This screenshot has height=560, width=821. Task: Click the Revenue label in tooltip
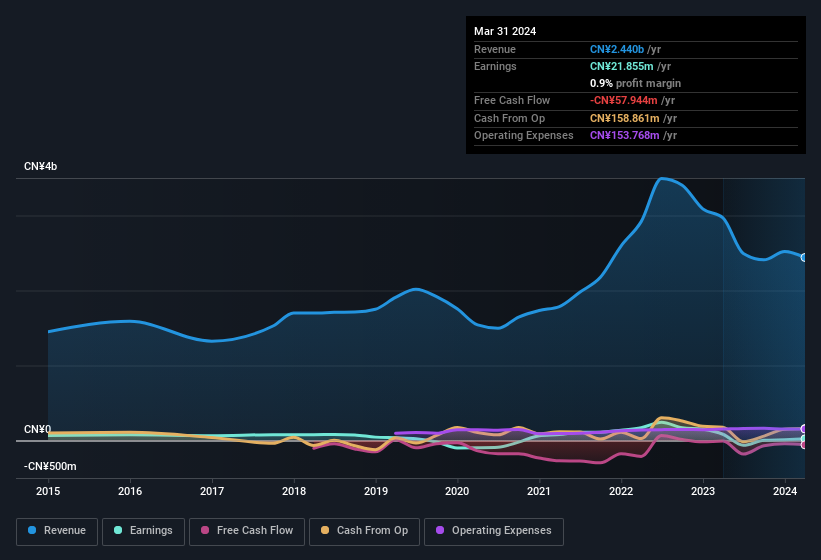tap(495, 49)
